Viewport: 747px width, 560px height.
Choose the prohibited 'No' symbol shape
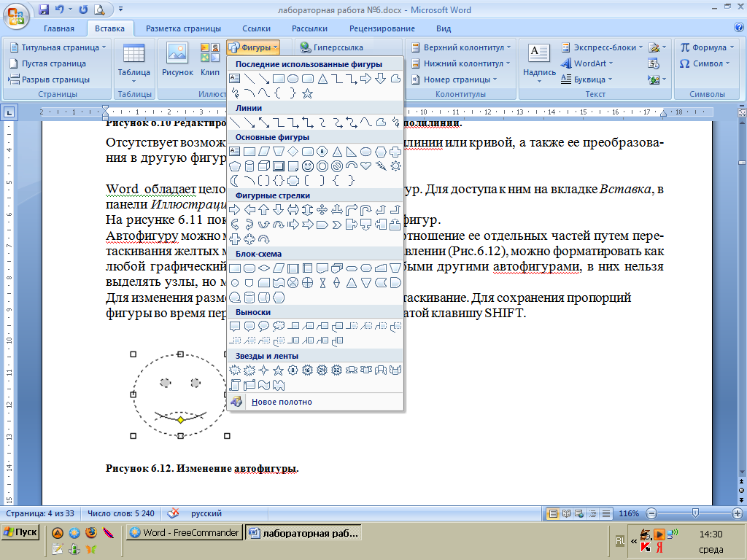coord(337,166)
